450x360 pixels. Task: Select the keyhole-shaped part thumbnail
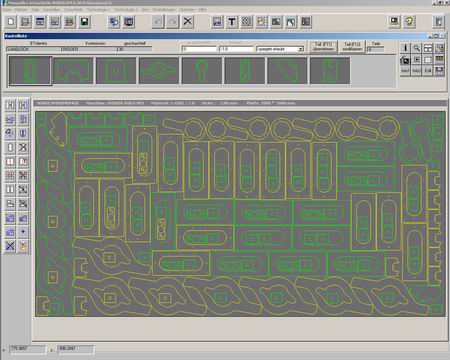point(202,70)
